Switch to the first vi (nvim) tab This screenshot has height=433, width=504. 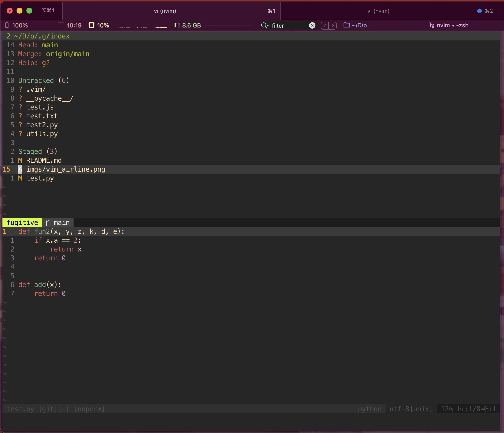pos(165,11)
